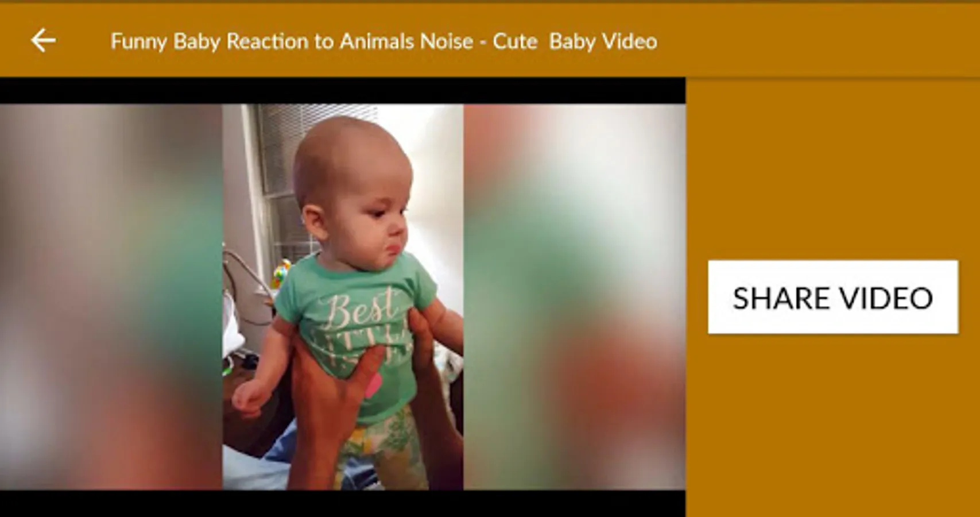Tap the blurred left side of the video
Viewport: 980px width, 517px height.
coord(111,296)
